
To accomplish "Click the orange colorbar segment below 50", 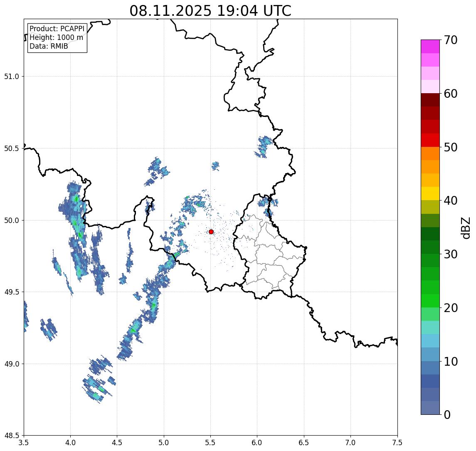I will 430,154.
